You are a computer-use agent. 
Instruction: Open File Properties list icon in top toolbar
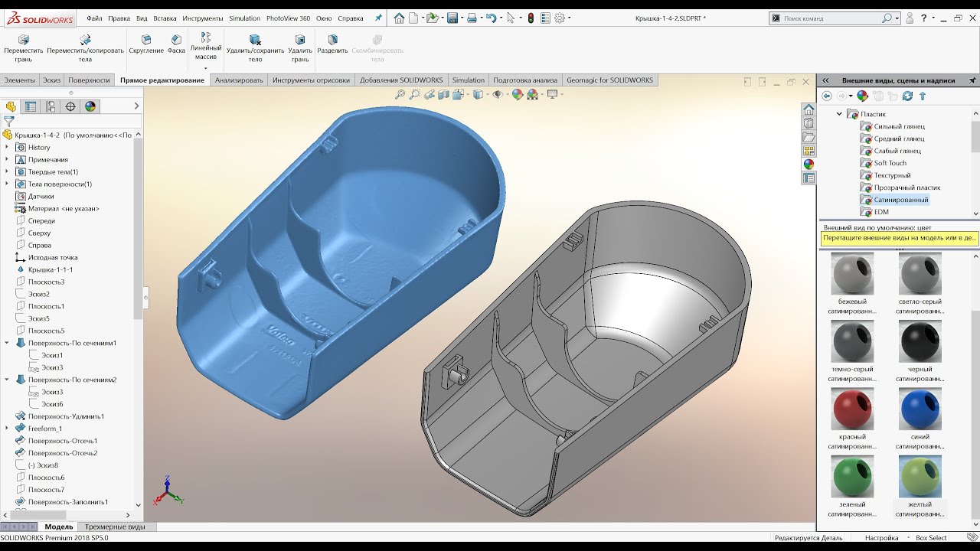544,18
